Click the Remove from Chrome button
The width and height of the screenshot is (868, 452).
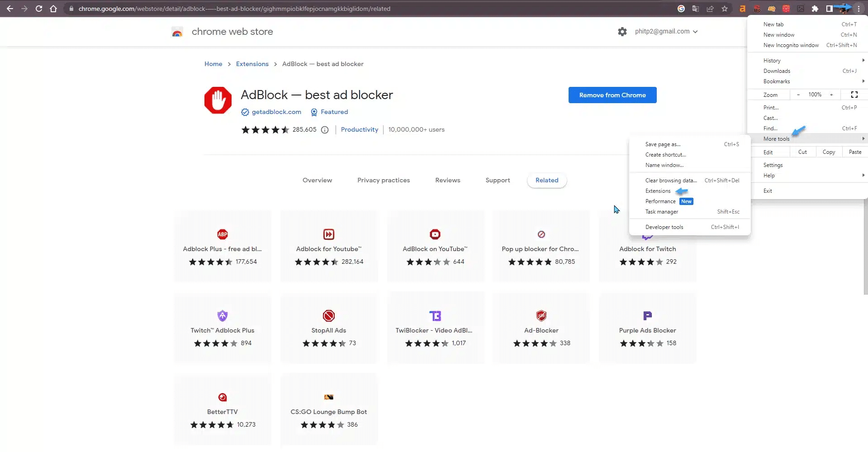click(612, 95)
